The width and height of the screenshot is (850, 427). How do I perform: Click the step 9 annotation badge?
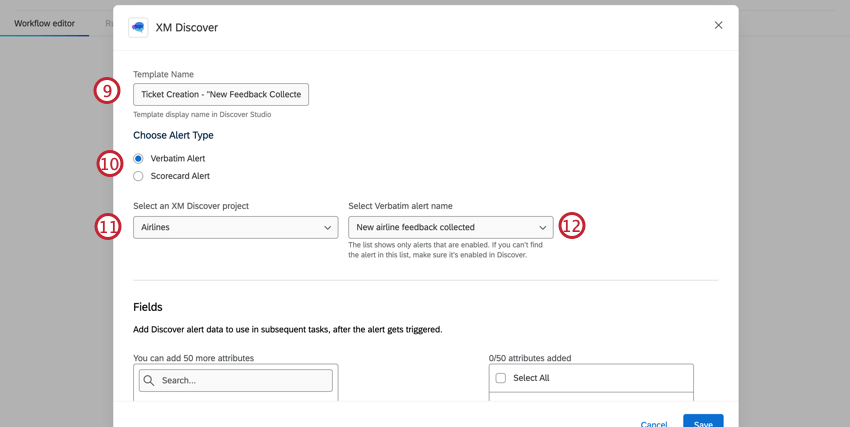tap(107, 91)
